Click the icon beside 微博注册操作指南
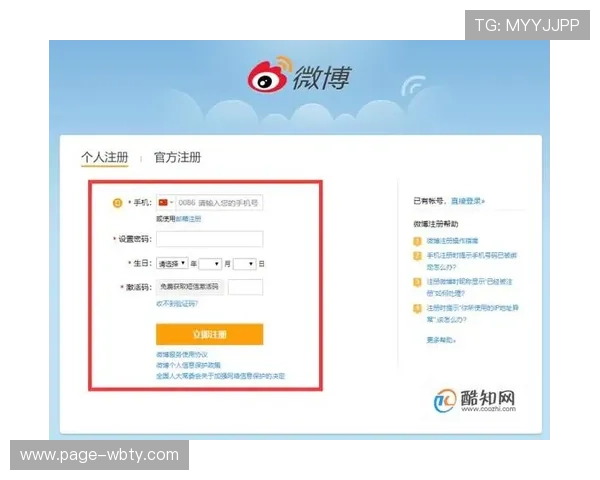Image resolution: width=600 pixels, height=480 pixels. (x=417, y=241)
